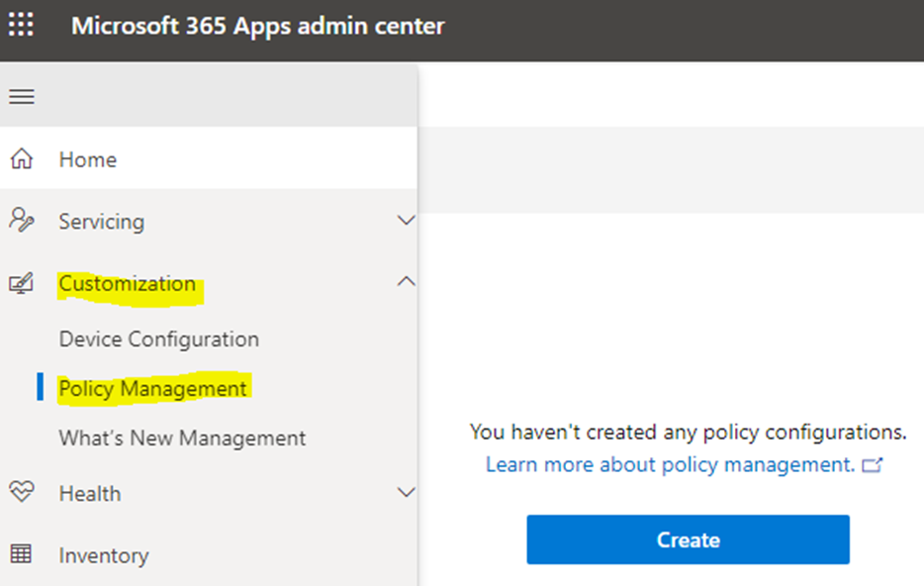
Task: Open Device Configuration page
Action: point(158,339)
